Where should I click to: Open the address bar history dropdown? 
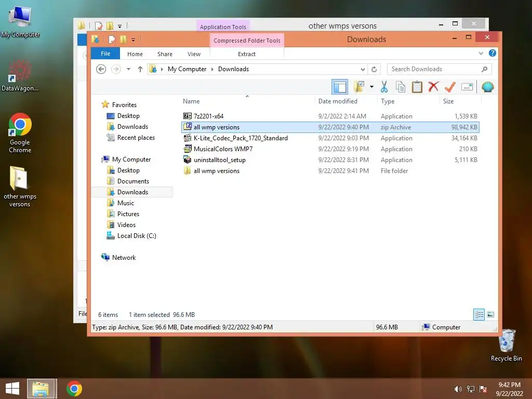pos(363,69)
